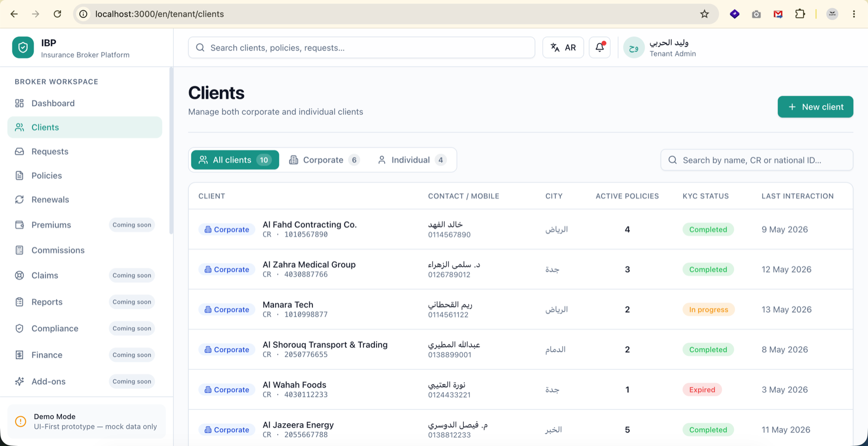
Task: Open notifications bell
Action: (599, 48)
